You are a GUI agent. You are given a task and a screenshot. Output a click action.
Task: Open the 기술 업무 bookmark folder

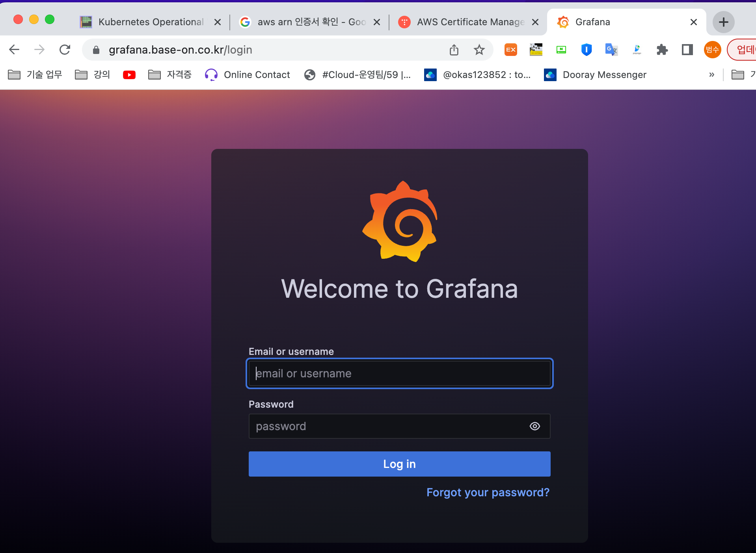35,75
